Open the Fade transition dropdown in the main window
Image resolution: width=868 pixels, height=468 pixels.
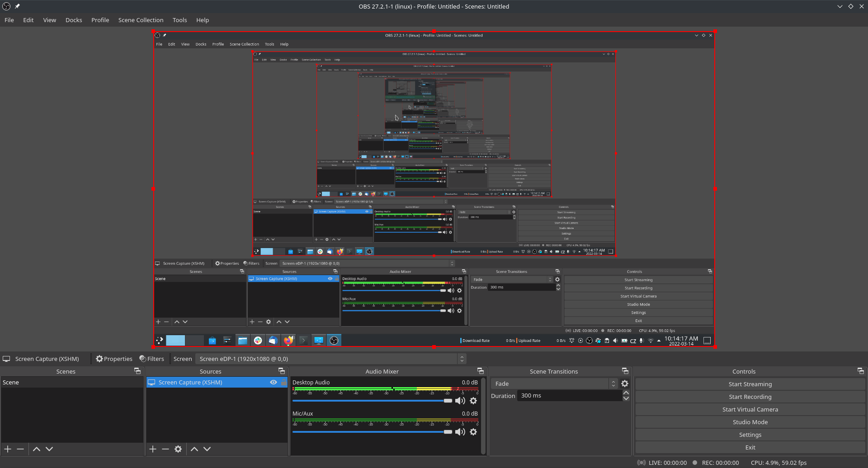[x=554, y=384]
